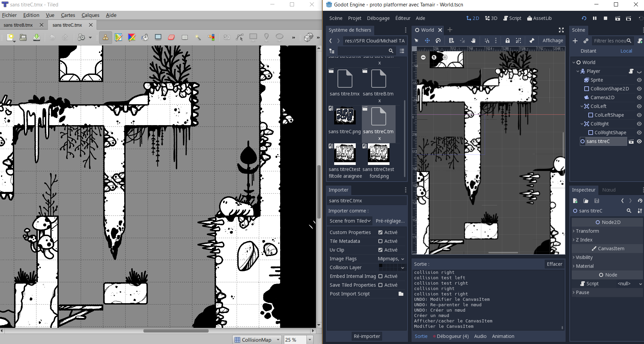Viewport: 644px width, 344px height.
Task: Click the Tiled command gears icon
Action: pyautogui.click(x=81, y=37)
